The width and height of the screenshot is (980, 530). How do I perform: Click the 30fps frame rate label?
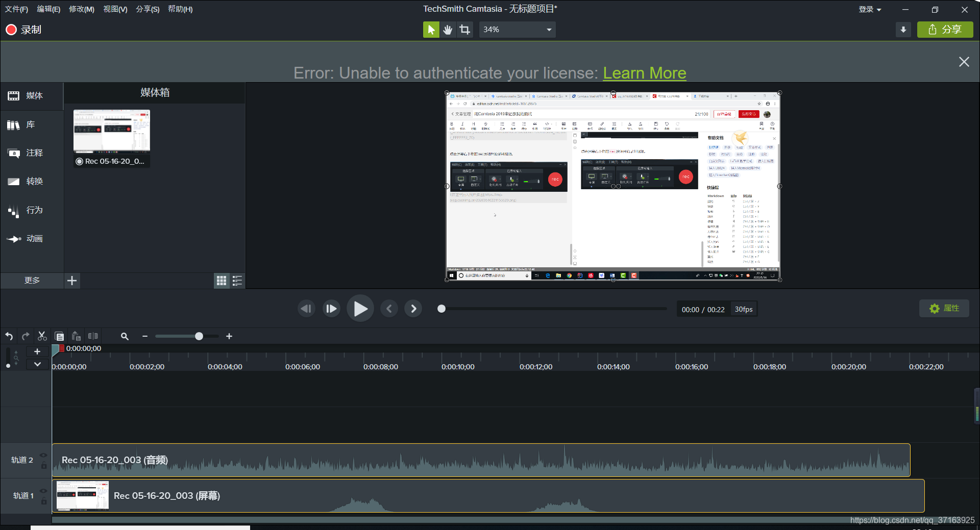pyautogui.click(x=744, y=310)
